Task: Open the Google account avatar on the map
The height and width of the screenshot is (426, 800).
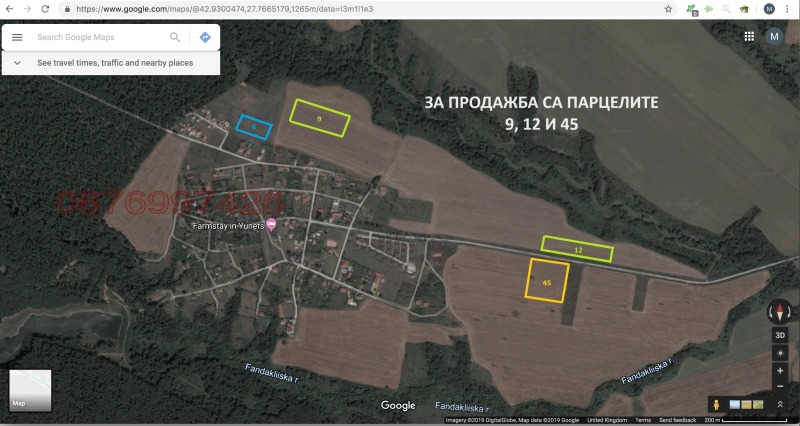Action: pos(774,36)
